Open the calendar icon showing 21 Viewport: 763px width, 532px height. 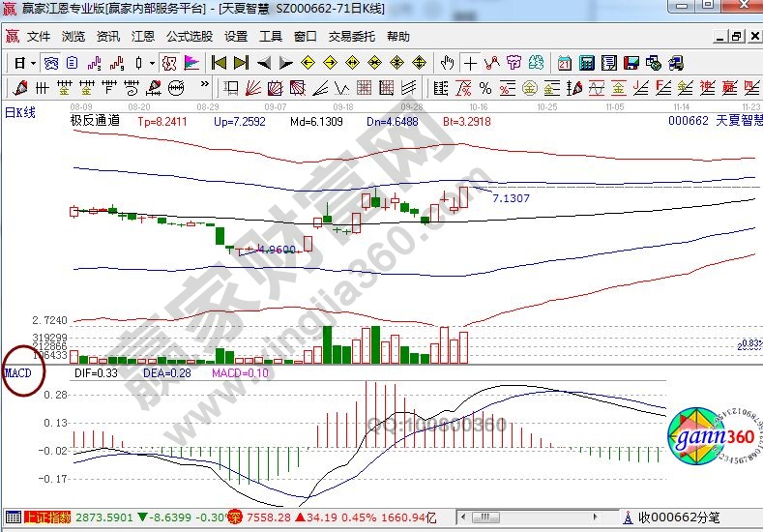[564, 63]
